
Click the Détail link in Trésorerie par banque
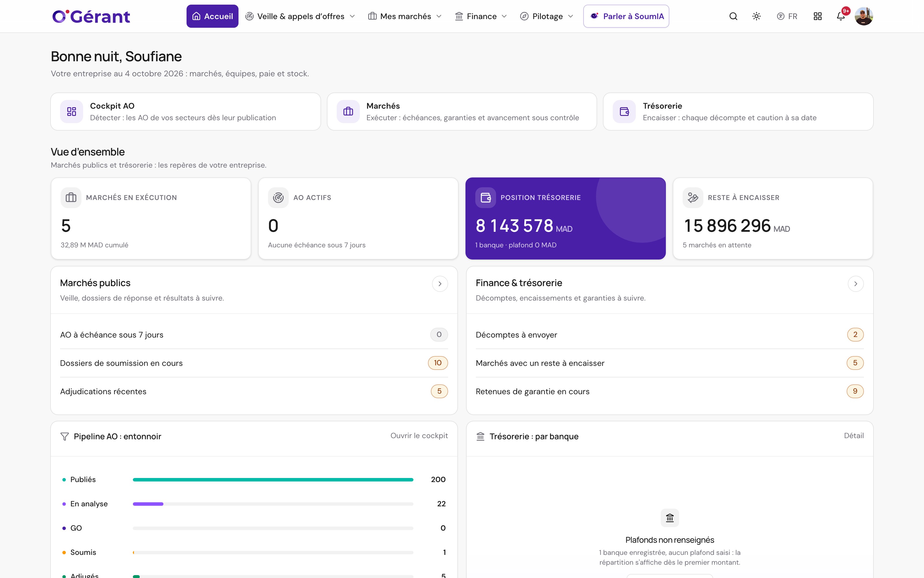tap(854, 436)
